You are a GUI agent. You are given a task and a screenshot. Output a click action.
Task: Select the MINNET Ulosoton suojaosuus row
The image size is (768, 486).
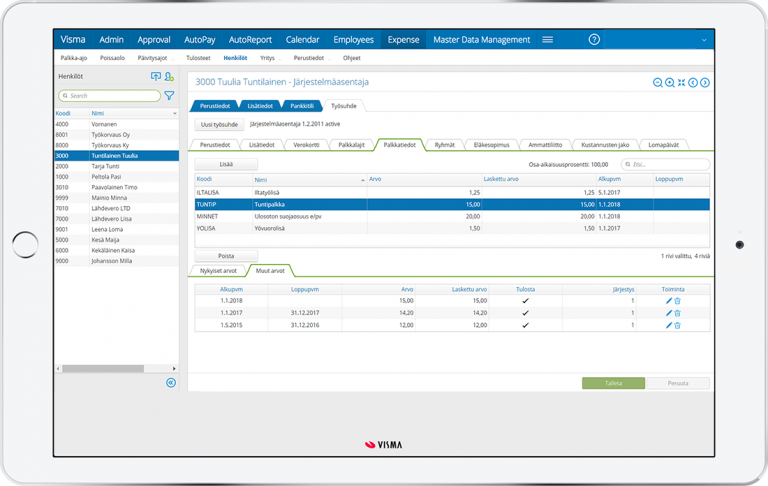coord(452,216)
